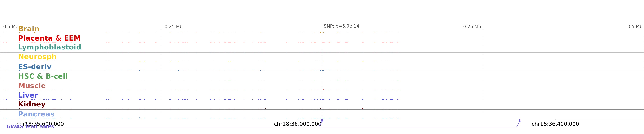644x134 pixels.
Task: Click the GWAS lead SNPs track label
Action: (x=30, y=126)
